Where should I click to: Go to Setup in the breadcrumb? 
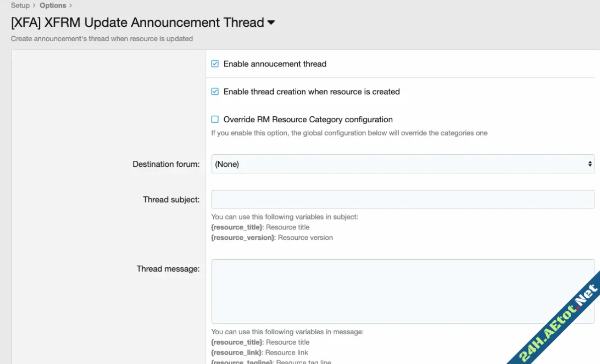[20, 5]
